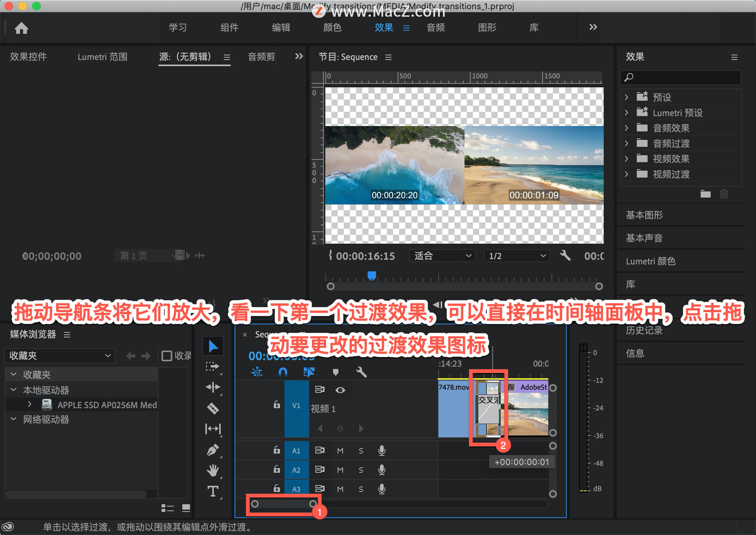The width and height of the screenshot is (756, 535).
Task: Click the program monitor playhead marker
Action: coord(372,275)
